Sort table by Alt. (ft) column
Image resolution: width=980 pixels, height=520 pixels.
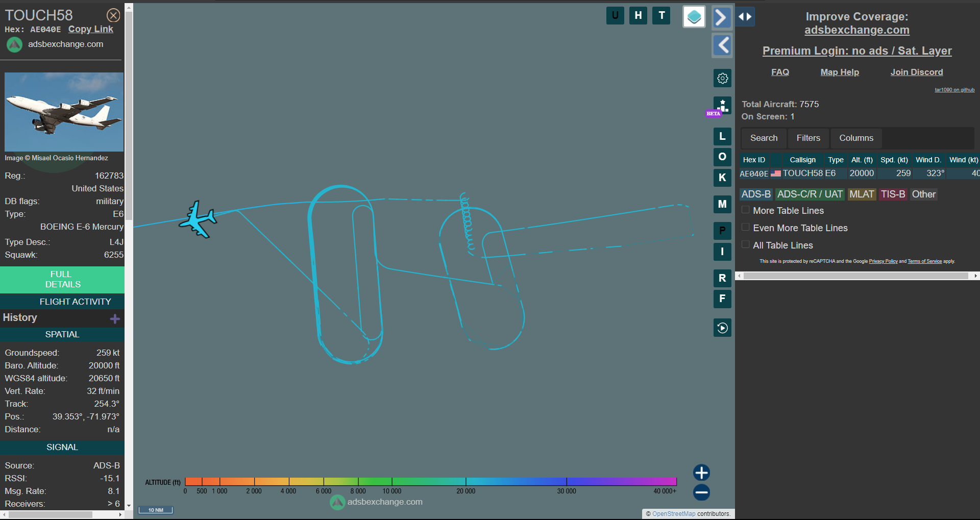[x=862, y=160]
